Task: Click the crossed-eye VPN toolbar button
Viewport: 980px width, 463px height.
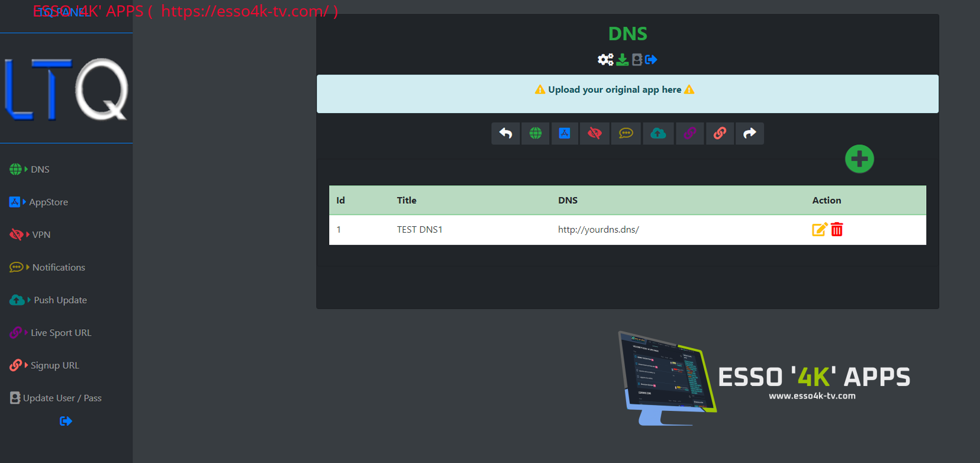Action: click(x=595, y=133)
